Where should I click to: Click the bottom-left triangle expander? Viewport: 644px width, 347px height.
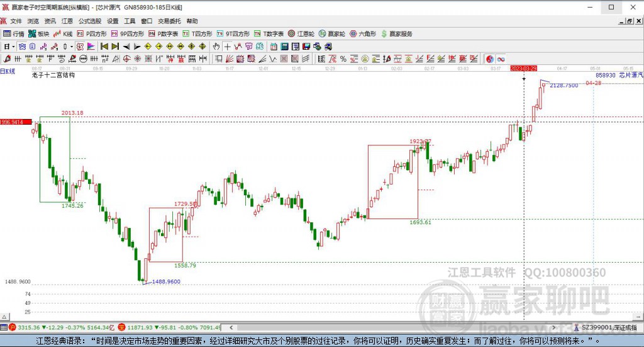(x=4, y=317)
